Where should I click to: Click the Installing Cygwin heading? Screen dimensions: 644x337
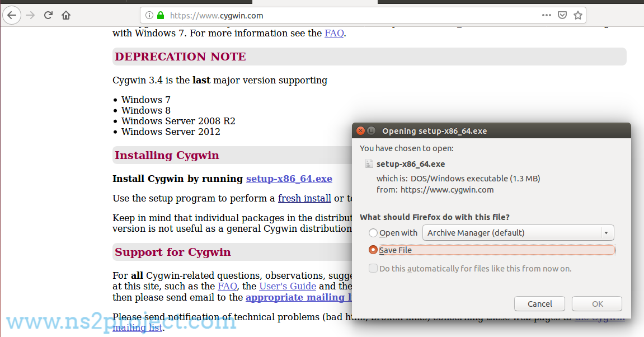click(167, 156)
